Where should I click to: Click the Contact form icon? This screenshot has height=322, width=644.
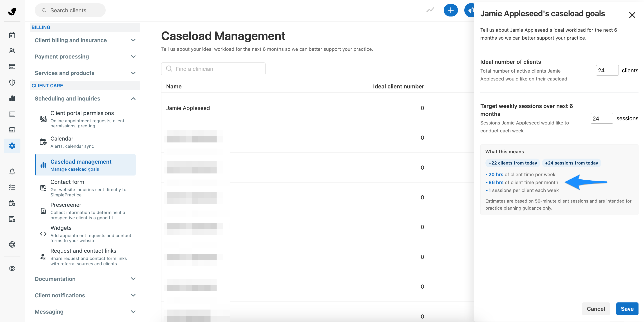tap(43, 188)
